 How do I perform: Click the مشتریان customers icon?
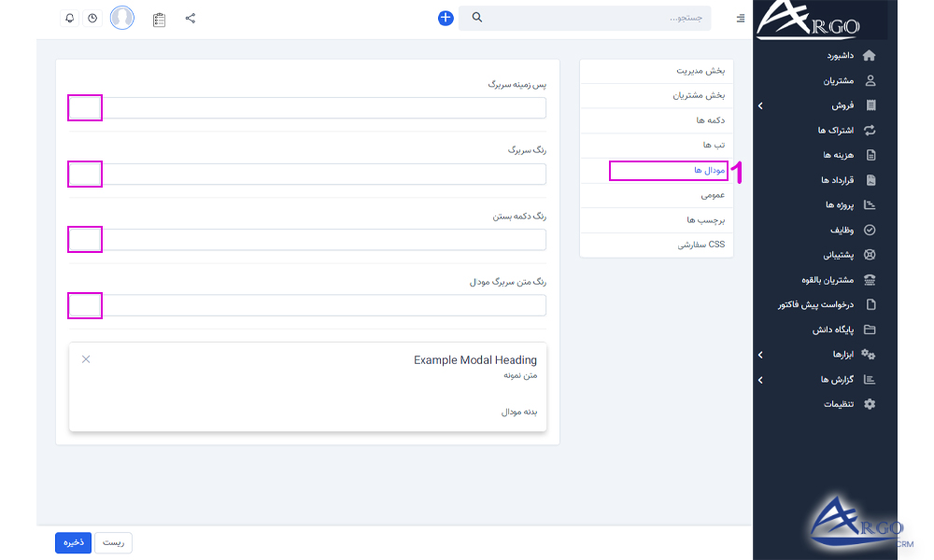click(870, 80)
